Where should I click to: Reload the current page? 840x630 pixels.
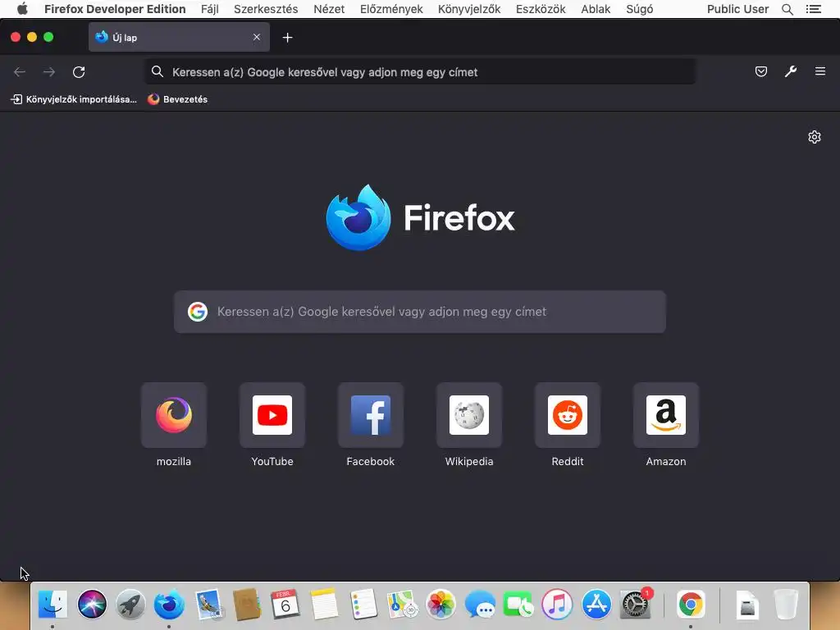tap(79, 72)
